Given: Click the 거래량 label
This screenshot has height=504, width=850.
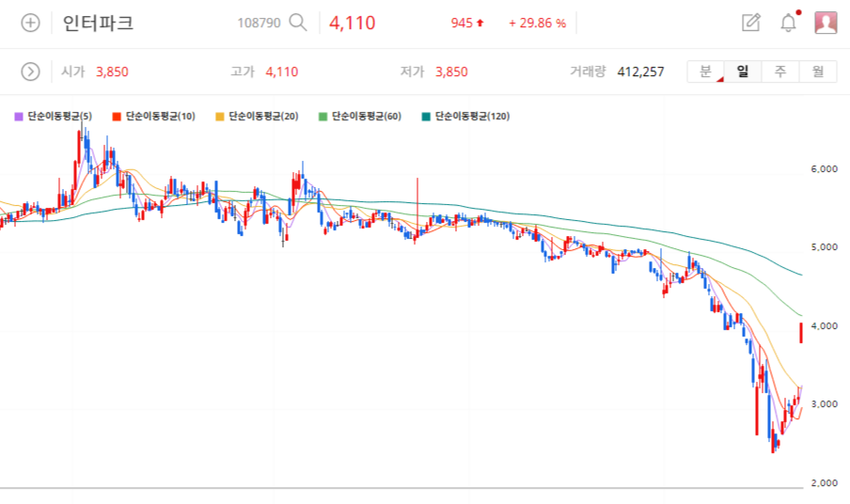Looking at the screenshot, I should click(588, 71).
